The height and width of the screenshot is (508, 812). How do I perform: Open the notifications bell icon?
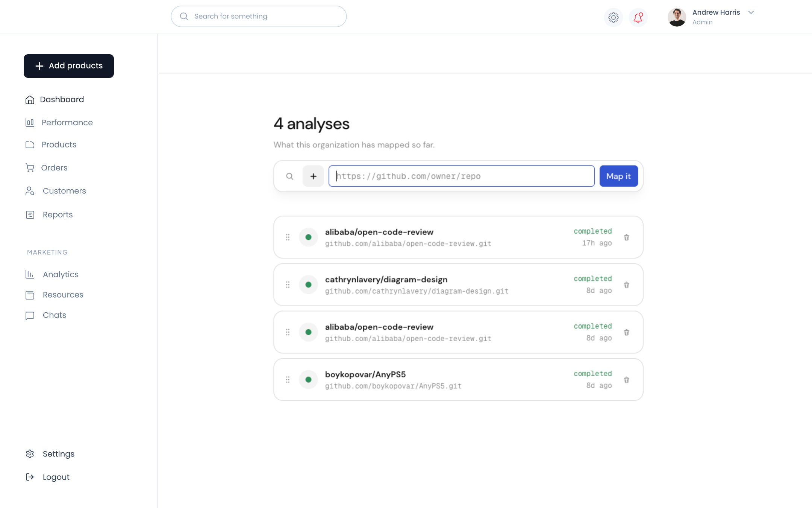[638, 17]
